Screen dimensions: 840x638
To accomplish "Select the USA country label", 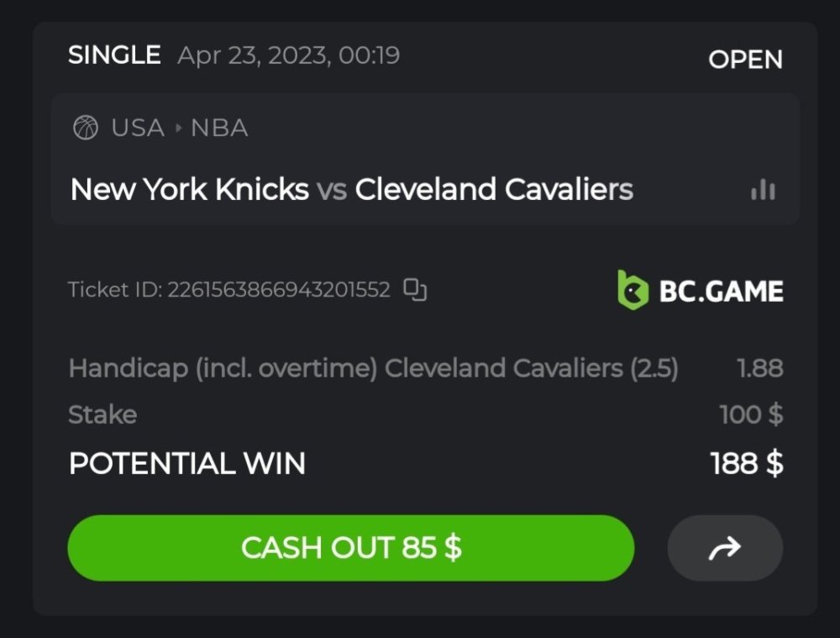I will click(x=138, y=129).
